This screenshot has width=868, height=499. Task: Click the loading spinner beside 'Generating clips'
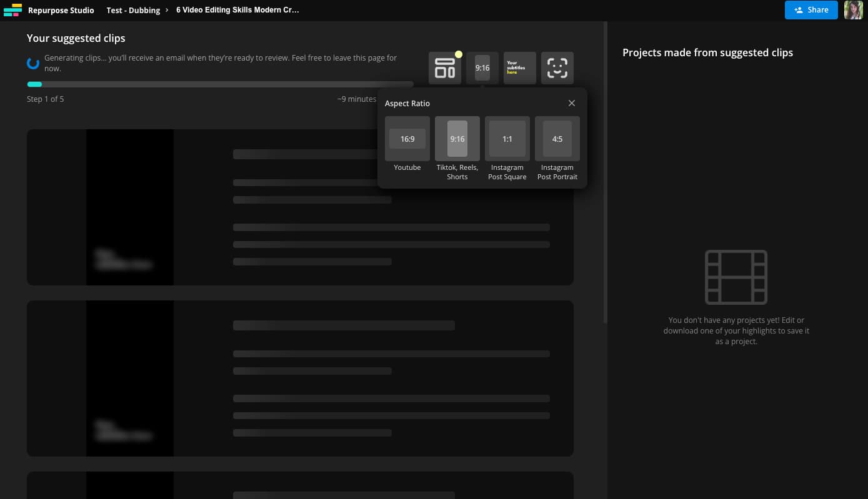click(x=33, y=63)
